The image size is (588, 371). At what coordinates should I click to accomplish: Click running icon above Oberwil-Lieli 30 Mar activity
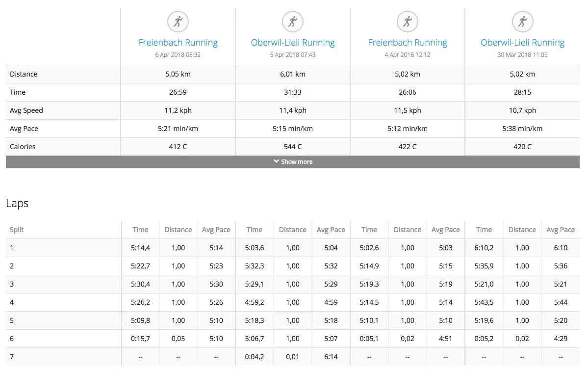click(x=522, y=22)
